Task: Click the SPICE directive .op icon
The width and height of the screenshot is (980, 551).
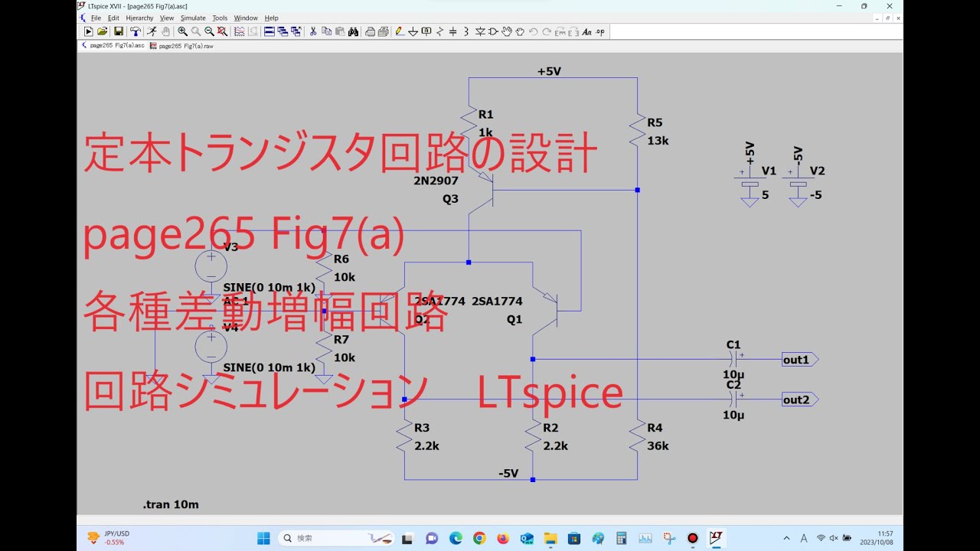Action: coord(599,31)
